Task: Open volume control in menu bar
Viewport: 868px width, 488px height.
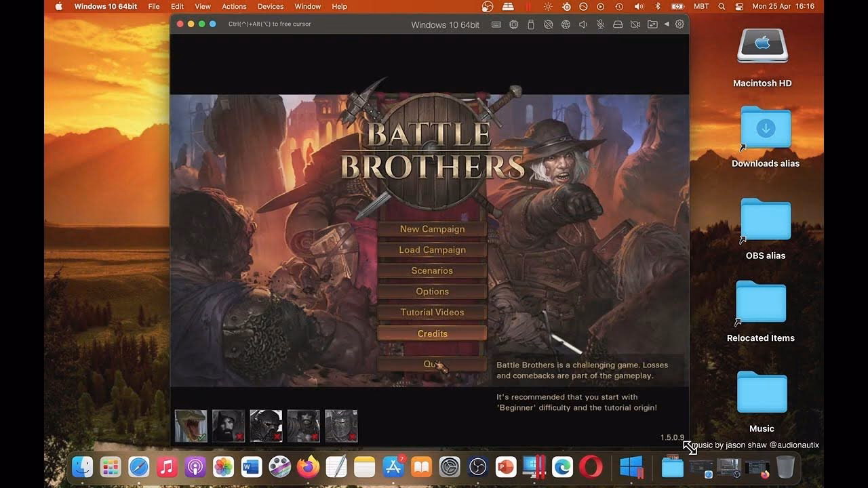Action: 639,6
